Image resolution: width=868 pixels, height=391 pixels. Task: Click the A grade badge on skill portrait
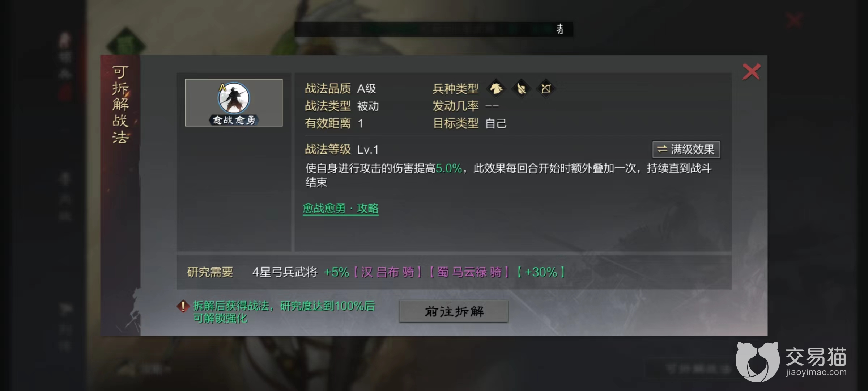pos(222,87)
